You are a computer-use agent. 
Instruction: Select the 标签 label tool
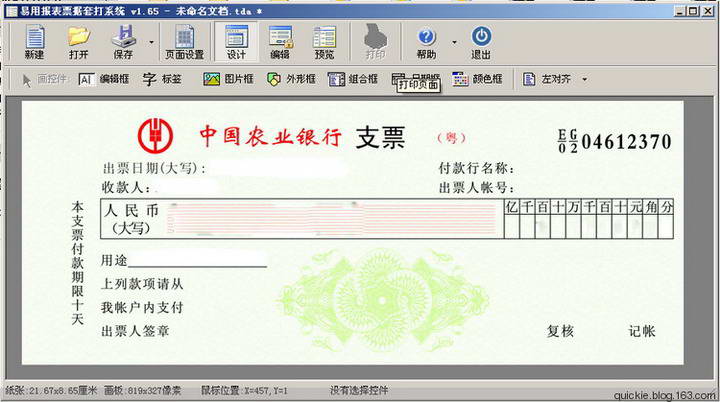coord(162,79)
